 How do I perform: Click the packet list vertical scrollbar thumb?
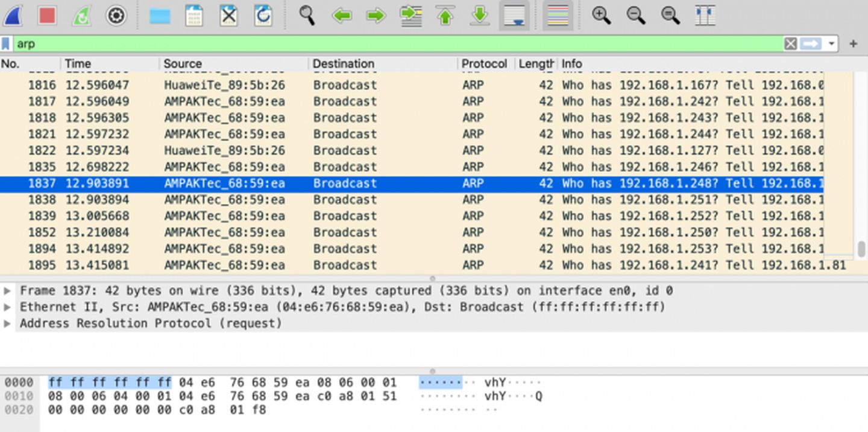point(862,249)
